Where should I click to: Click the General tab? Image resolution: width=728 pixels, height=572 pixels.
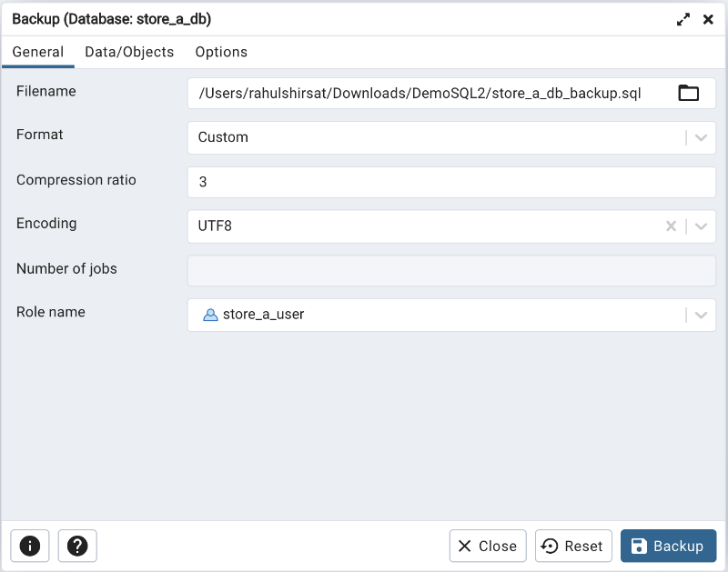point(37,52)
